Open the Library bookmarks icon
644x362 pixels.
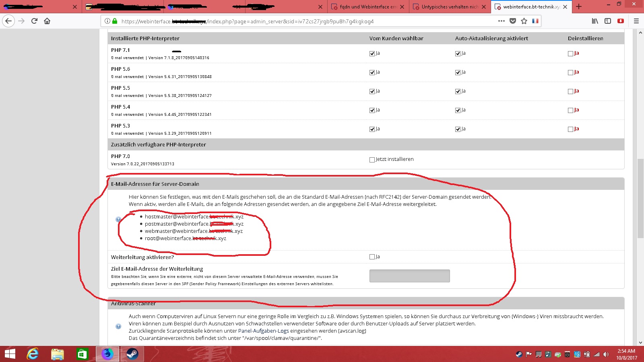(x=595, y=21)
